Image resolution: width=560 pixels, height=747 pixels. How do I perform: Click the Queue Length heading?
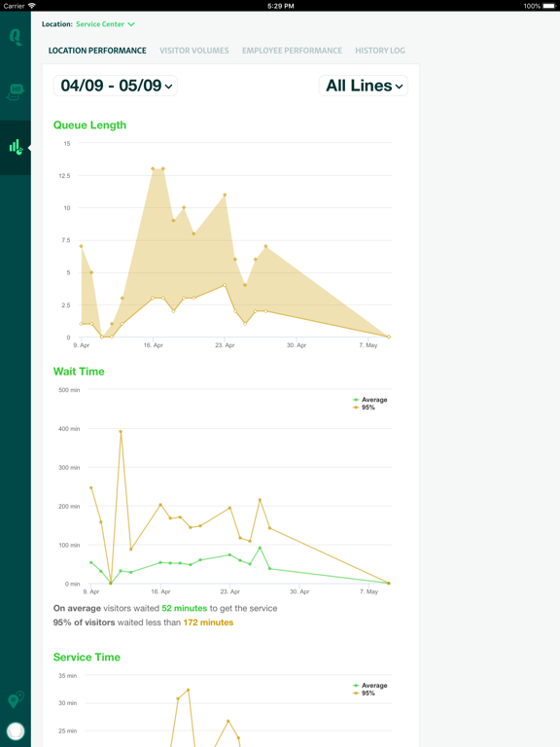[x=89, y=125]
